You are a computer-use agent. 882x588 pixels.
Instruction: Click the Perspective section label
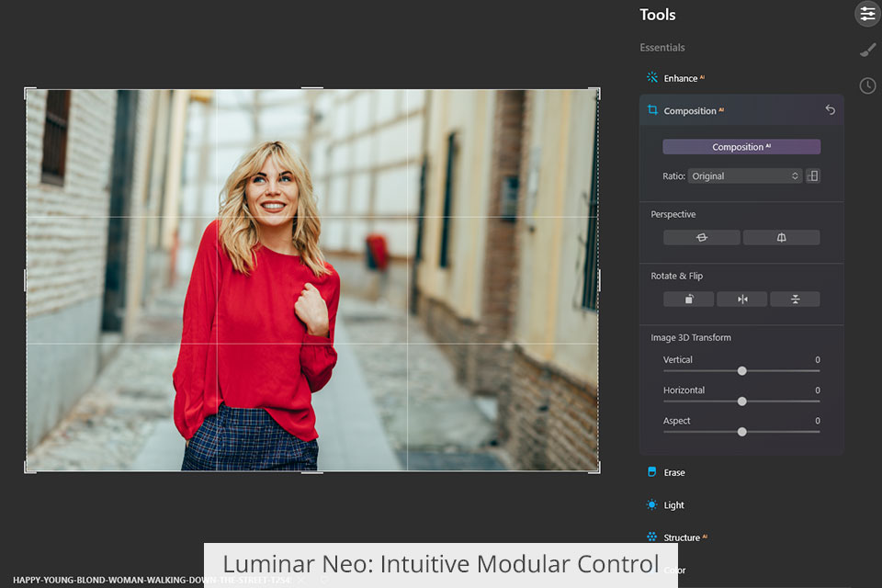tap(673, 214)
